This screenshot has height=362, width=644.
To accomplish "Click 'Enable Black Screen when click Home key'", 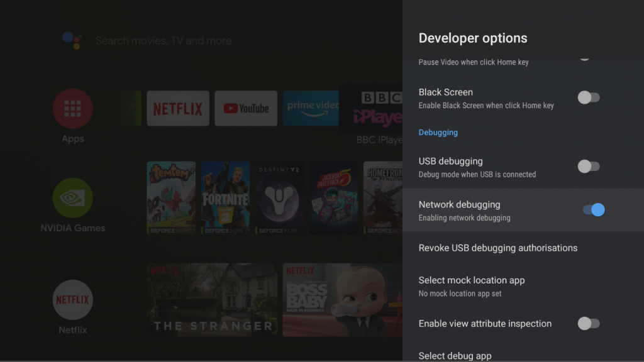I will tap(486, 106).
